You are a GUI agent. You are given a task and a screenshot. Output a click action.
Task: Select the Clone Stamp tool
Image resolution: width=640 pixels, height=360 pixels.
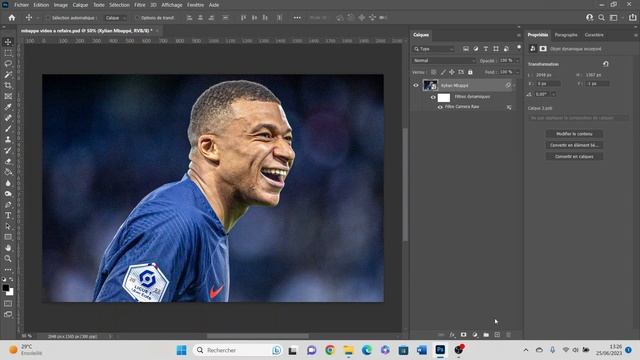(x=8, y=140)
